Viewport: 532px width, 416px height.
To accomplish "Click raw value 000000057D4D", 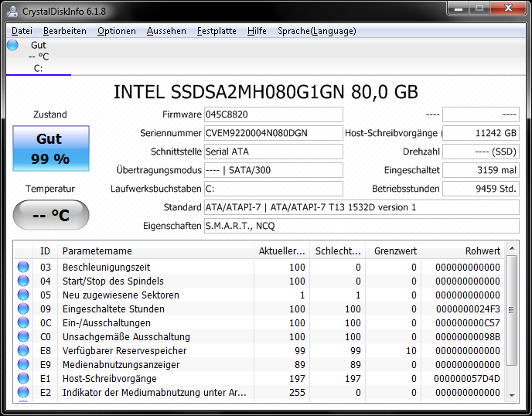I will 467,379.
